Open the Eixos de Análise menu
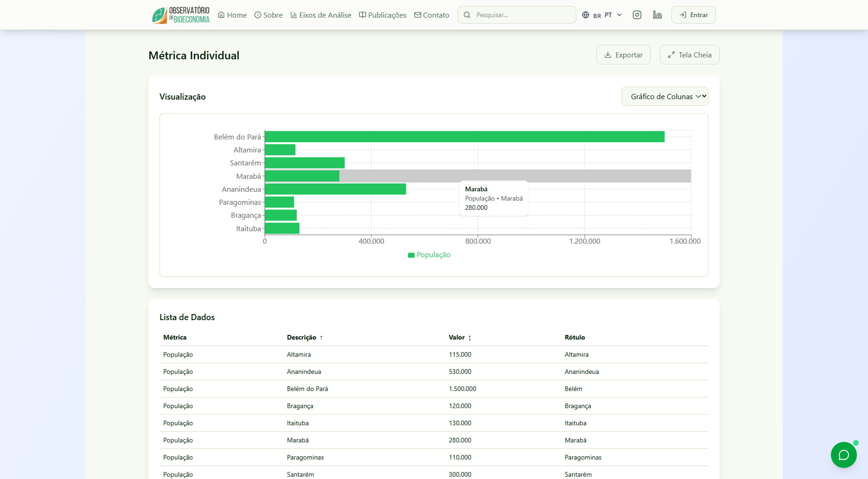 tap(321, 15)
